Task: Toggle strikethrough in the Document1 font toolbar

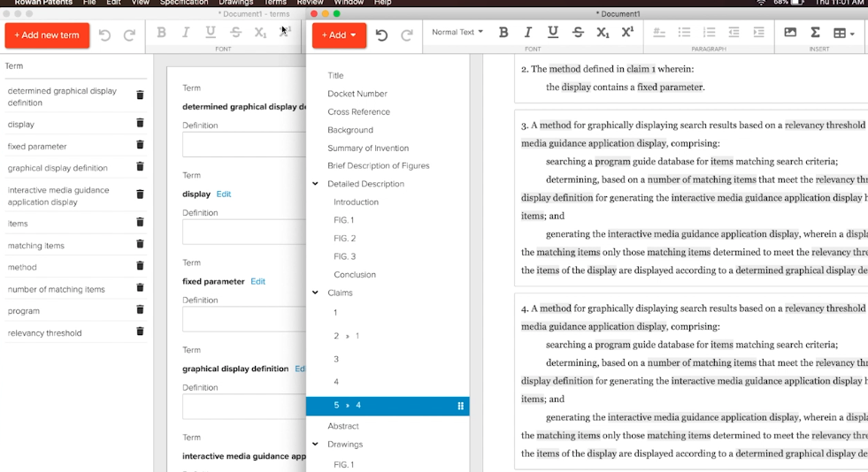Action: coord(578,33)
